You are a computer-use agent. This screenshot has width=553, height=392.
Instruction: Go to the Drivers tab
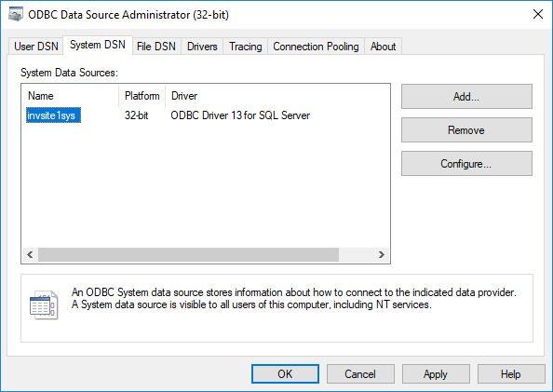click(x=202, y=47)
